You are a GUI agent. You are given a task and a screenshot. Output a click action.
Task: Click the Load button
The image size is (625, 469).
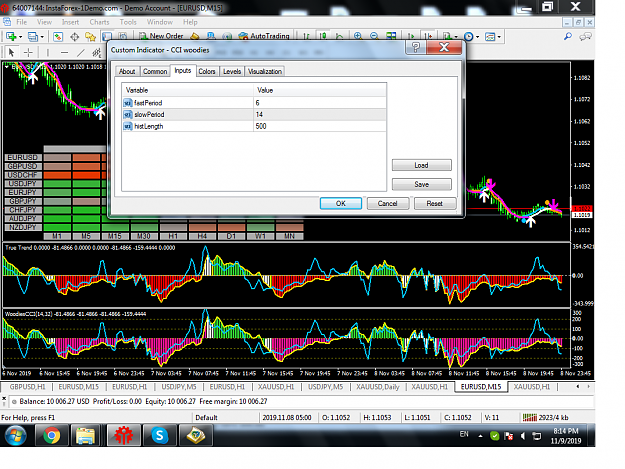click(x=421, y=165)
